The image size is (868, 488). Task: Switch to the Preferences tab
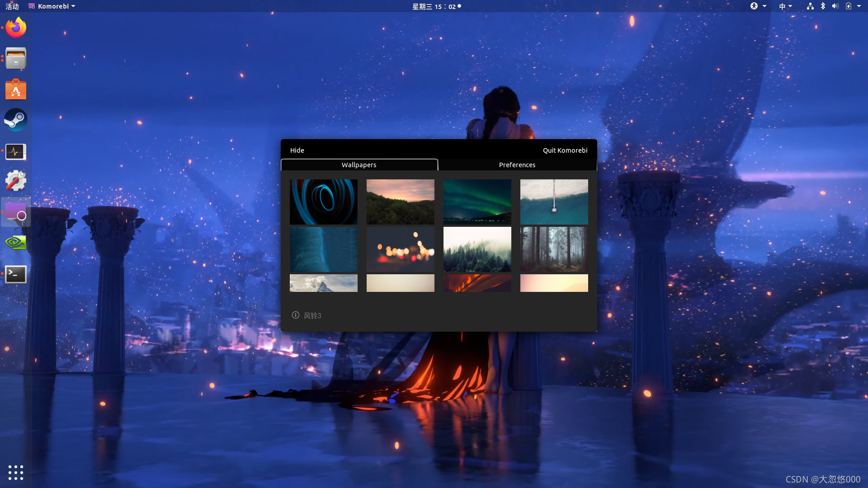(x=517, y=164)
